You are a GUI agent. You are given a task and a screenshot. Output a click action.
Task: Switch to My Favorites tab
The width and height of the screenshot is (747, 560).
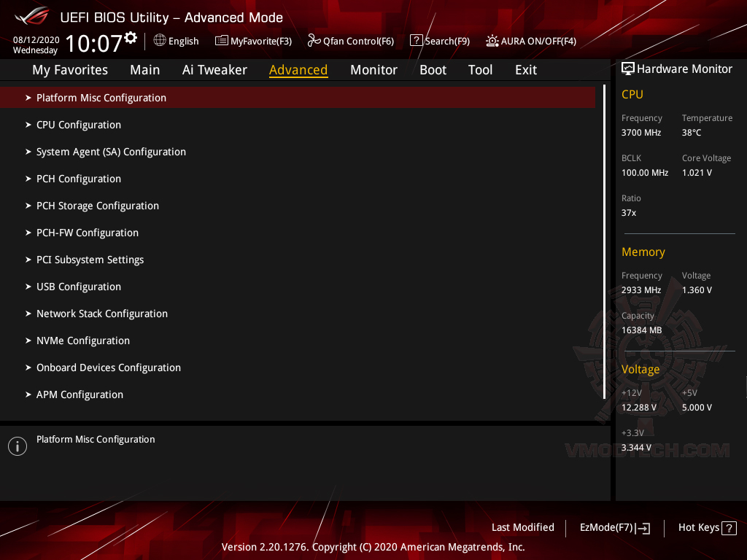tap(70, 70)
